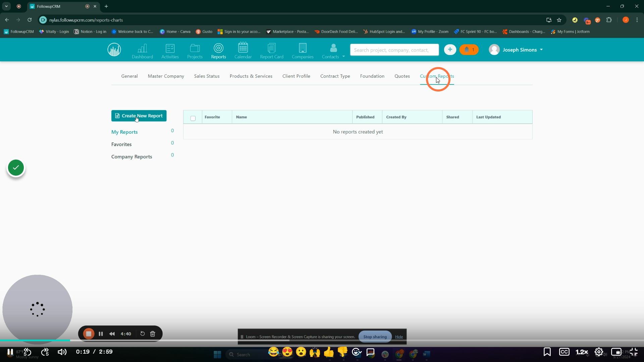
Task: Open the Report Card nav icon
Action: tap(272, 51)
